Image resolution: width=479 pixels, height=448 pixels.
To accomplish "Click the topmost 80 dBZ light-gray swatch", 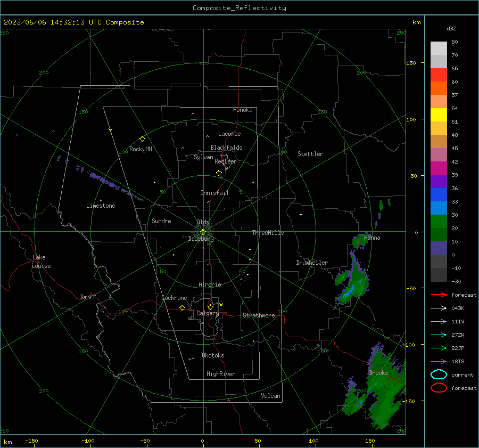I will (x=439, y=48).
